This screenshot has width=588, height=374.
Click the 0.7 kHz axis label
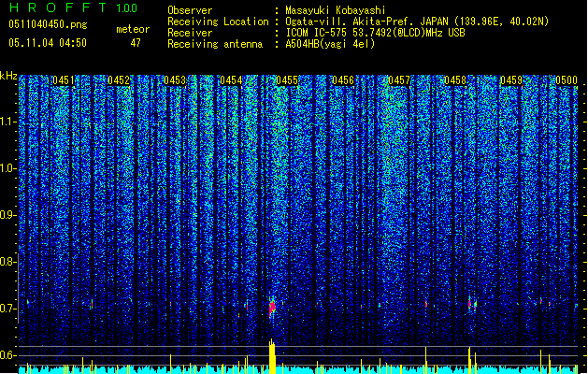7,309
